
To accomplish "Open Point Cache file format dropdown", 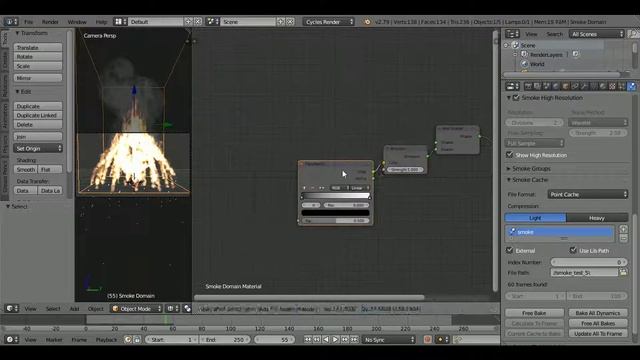I will point(588,194).
